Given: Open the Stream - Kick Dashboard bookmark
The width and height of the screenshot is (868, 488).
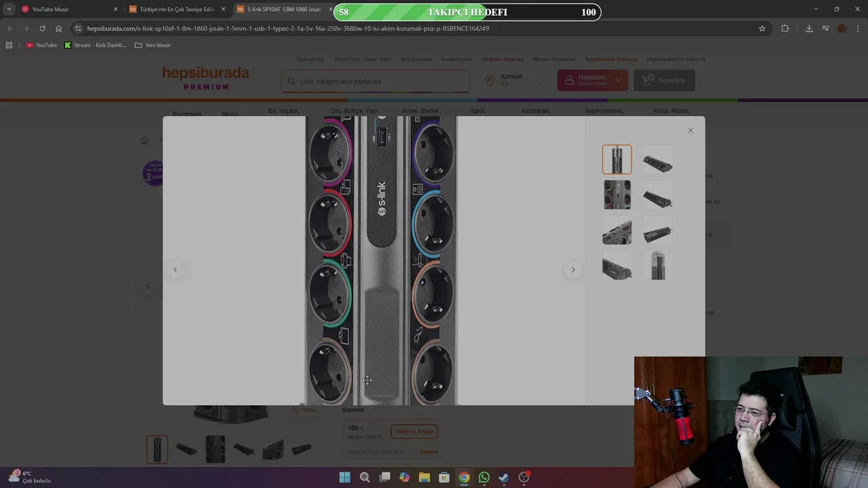Looking at the screenshot, I should (96, 45).
